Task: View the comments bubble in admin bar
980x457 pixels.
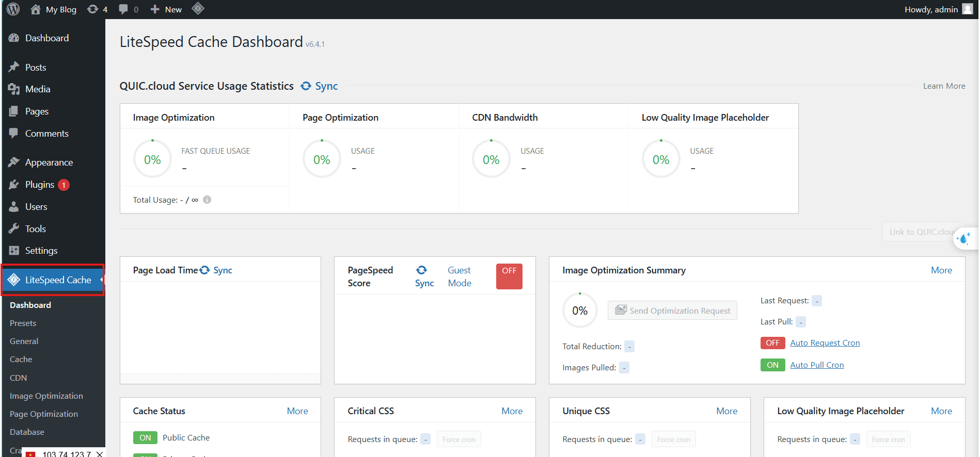Action: pyautogui.click(x=129, y=9)
